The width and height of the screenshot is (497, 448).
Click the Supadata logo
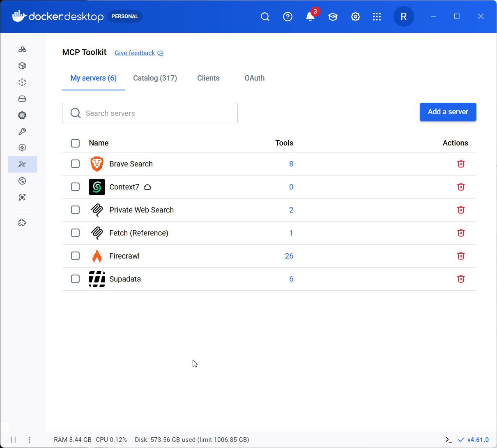point(97,279)
